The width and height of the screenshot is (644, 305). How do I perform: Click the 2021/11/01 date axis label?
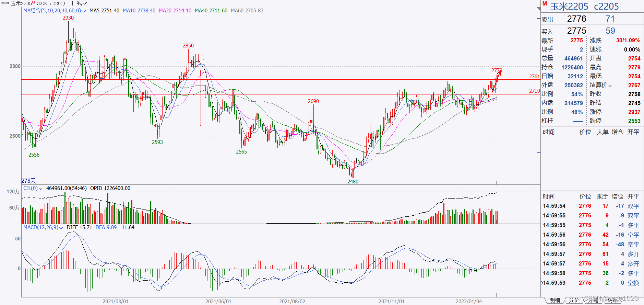[x=391, y=302]
